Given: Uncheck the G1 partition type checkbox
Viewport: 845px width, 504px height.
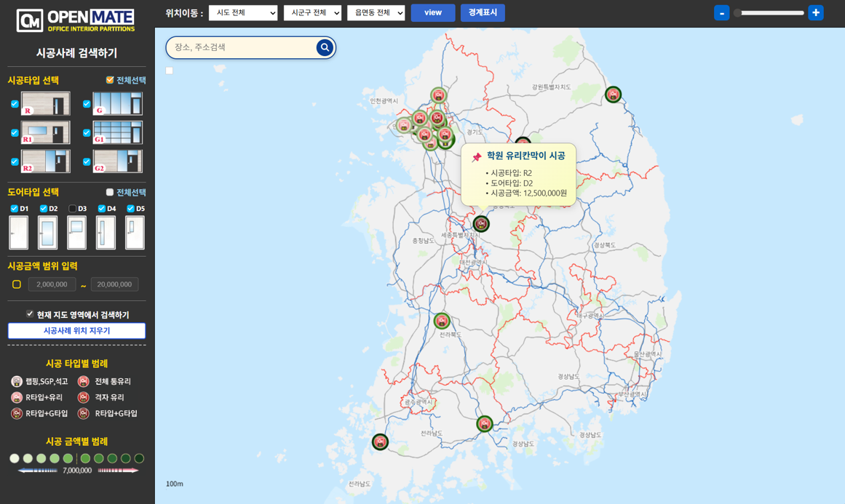Looking at the screenshot, I should [87, 133].
